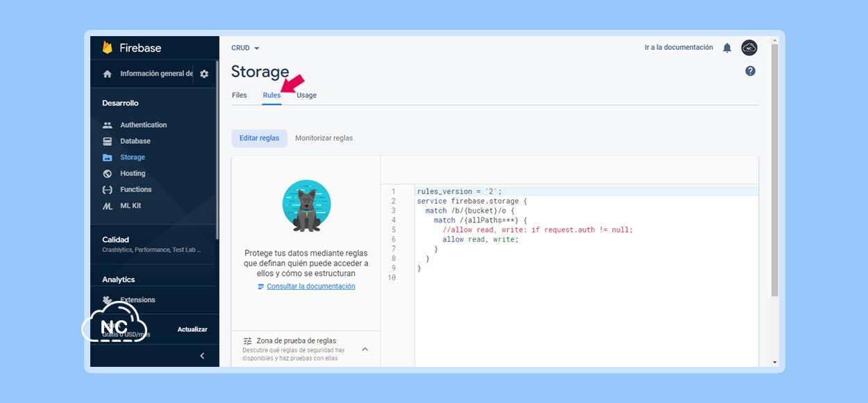
Task: Click the Firebase logo
Action: click(x=131, y=48)
